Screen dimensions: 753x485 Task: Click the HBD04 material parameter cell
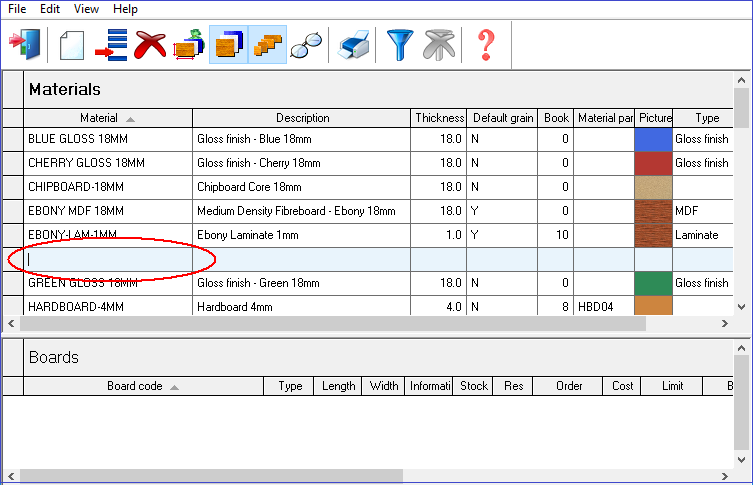coord(604,306)
